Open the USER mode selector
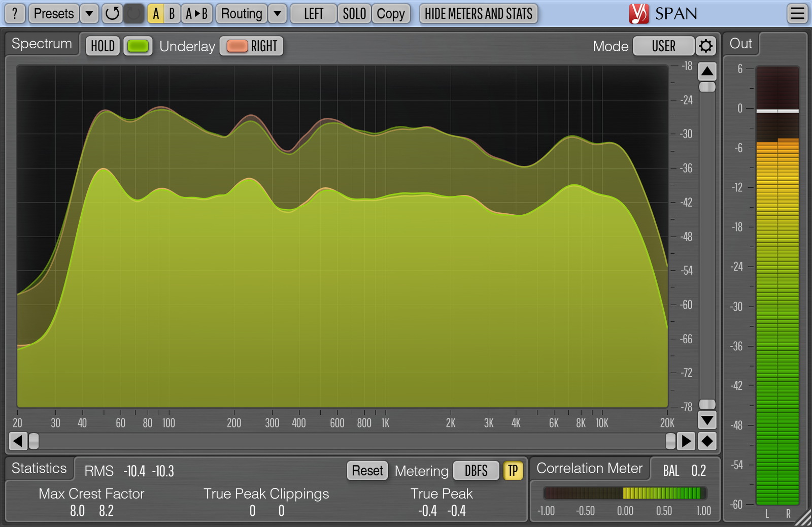 (x=663, y=46)
